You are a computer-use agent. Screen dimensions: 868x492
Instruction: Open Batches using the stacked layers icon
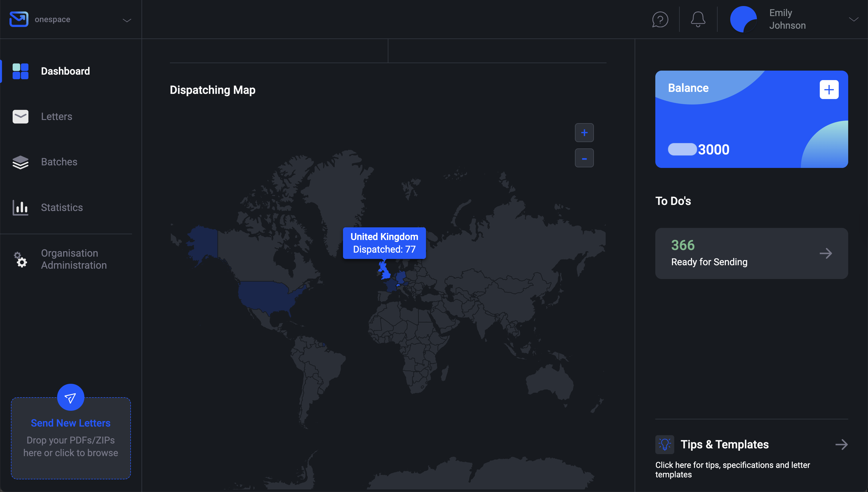20,162
